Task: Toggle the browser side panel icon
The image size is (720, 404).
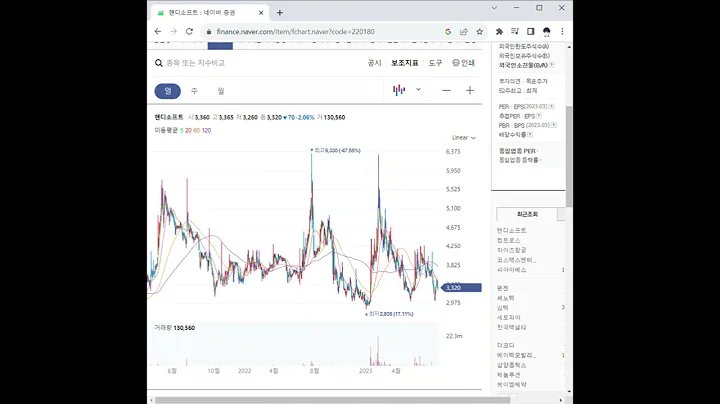Action: click(530, 31)
